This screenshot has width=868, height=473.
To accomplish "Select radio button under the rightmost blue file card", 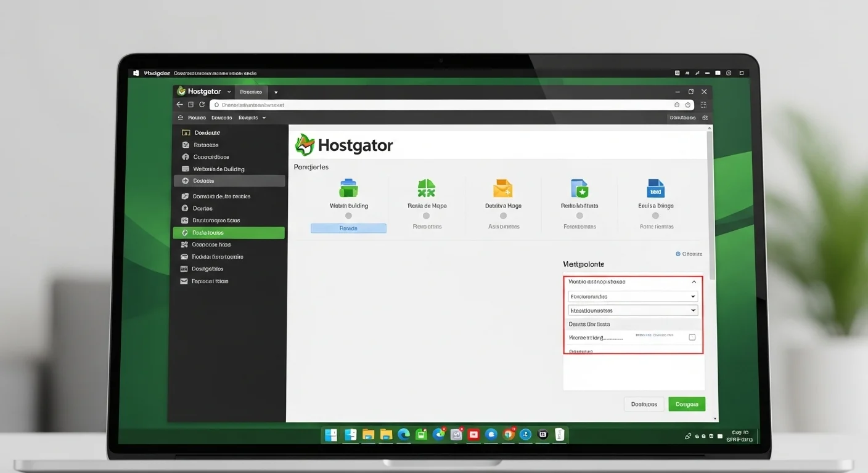I will tap(655, 216).
